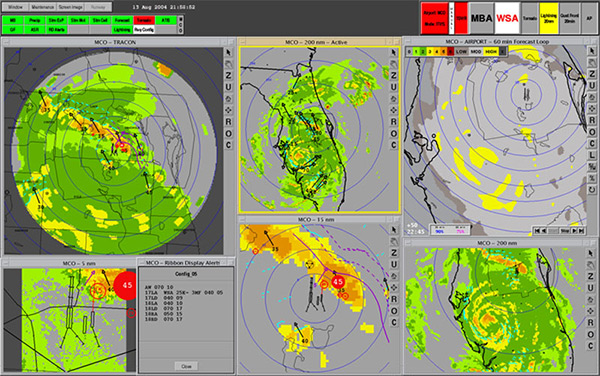The width and height of the screenshot is (600, 376).
Task: Open the Window menu
Action: click(x=15, y=7)
